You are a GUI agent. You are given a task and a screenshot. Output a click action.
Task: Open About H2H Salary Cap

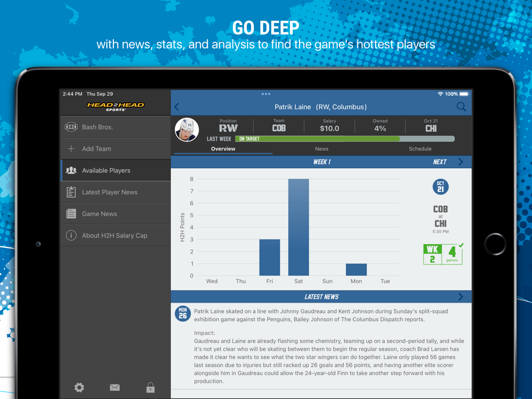[115, 236]
